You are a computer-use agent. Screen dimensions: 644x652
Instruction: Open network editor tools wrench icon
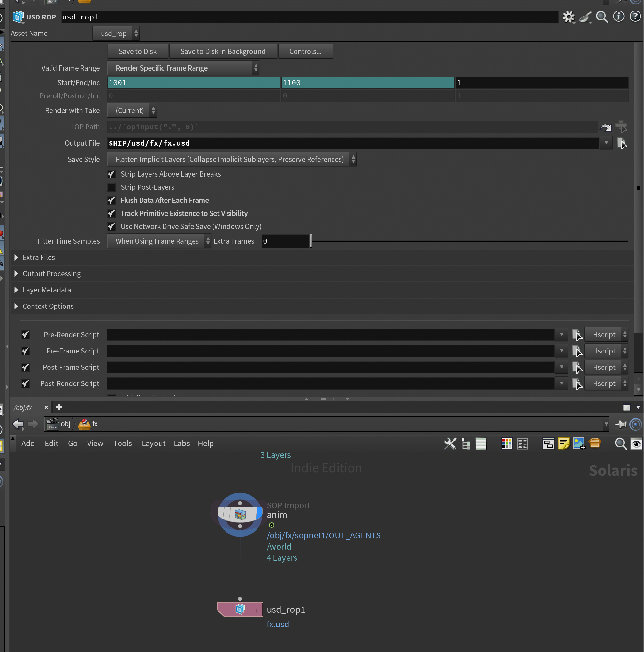(x=450, y=444)
